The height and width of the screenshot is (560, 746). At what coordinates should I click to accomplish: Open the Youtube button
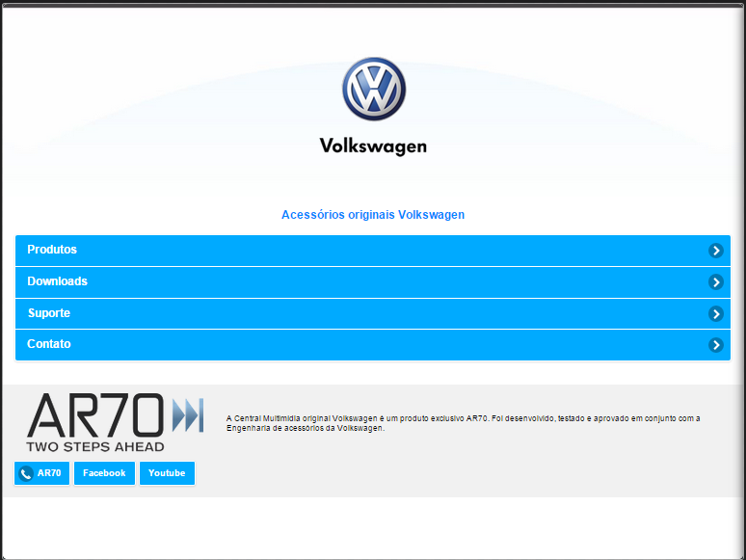(167, 473)
